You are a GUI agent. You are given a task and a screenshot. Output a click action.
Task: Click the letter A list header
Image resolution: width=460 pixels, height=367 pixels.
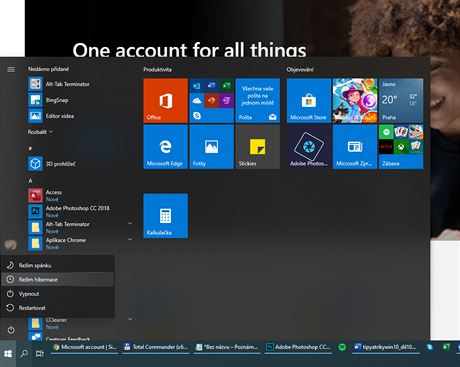point(30,180)
